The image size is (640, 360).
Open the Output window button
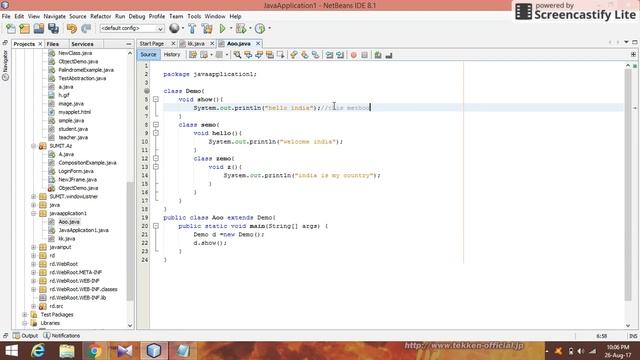[x=25, y=336]
